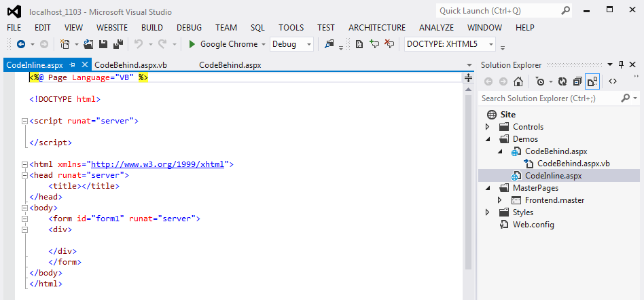Click the Open File toolbar icon

coord(88,44)
